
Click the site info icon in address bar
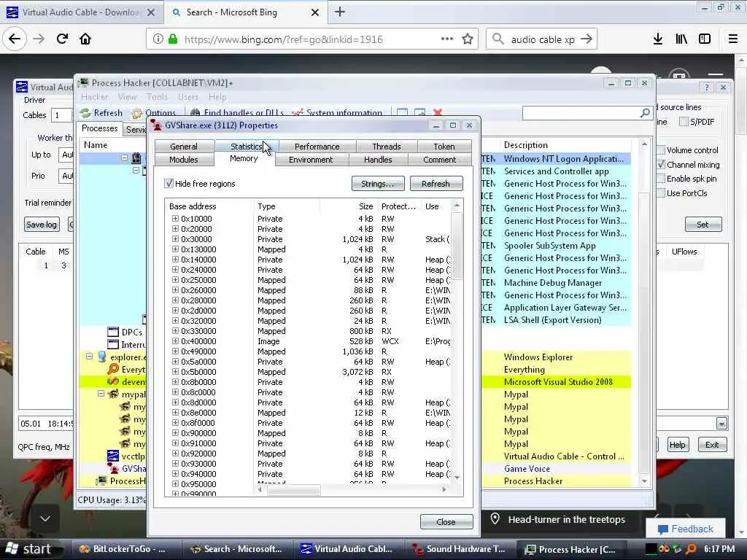click(158, 39)
